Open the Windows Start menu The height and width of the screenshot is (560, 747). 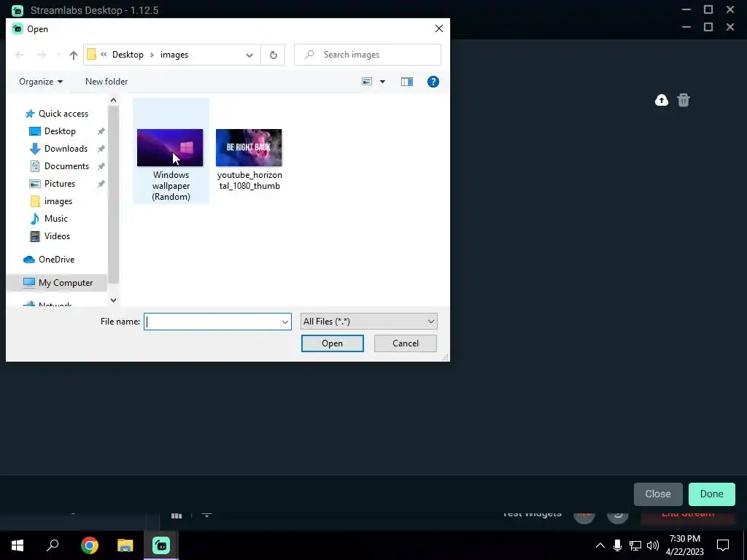[x=18, y=545]
